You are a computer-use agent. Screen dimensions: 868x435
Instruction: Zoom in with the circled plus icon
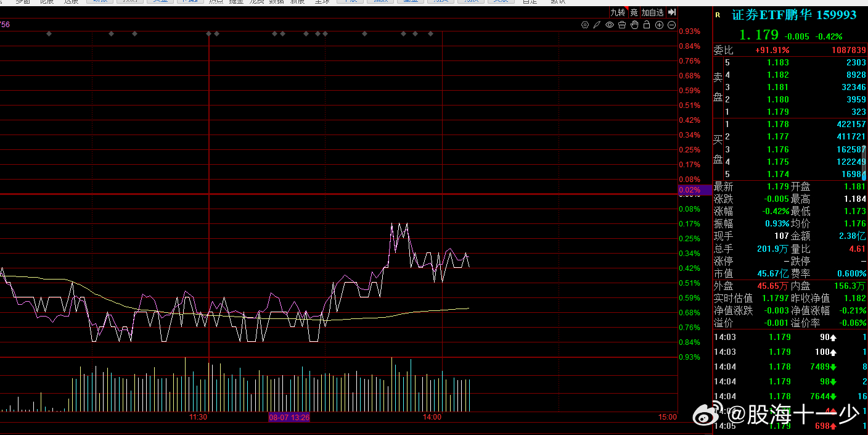pyautogui.click(x=659, y=25)
